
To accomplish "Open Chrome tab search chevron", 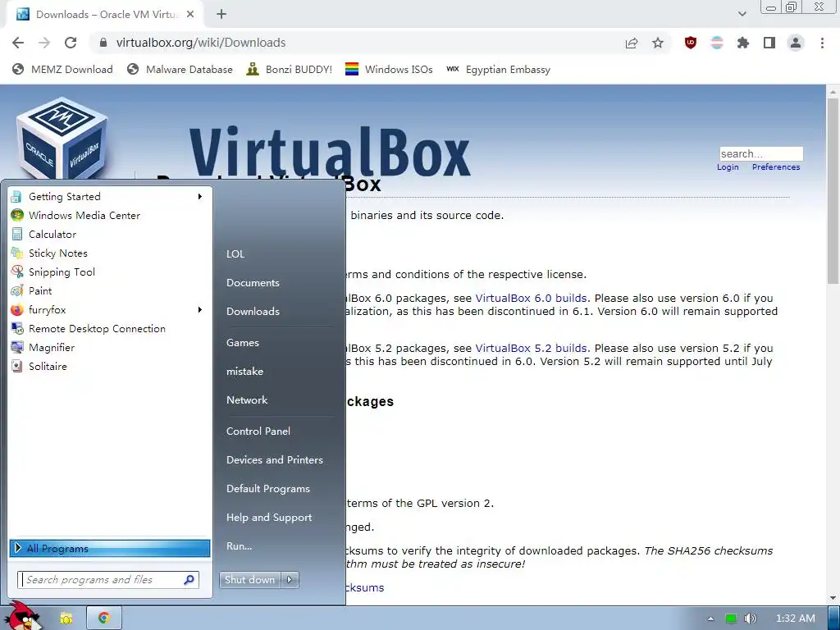I will tap(742, 14).
